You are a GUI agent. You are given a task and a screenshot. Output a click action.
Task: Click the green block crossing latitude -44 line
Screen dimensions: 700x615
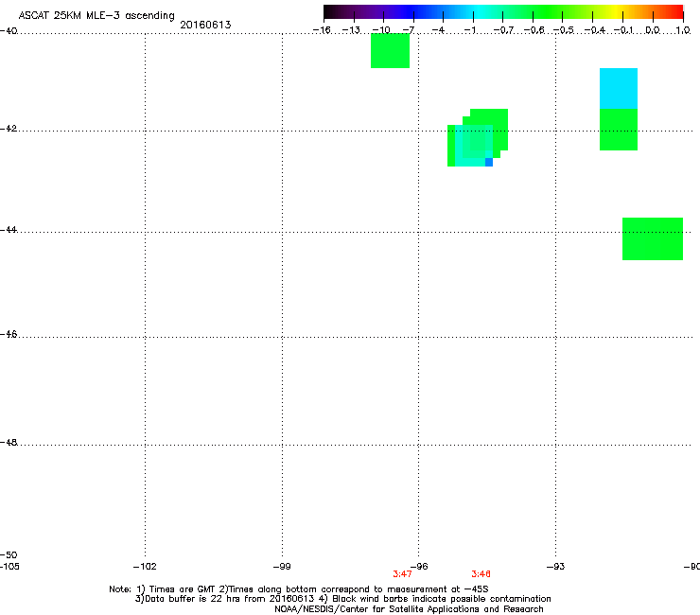point(653,238)
